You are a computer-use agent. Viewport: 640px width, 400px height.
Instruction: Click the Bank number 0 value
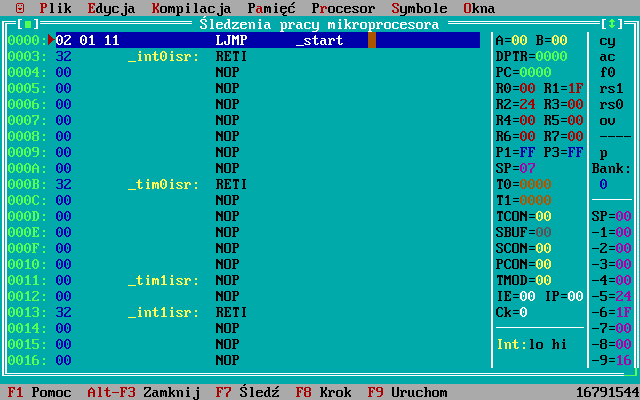point(604,184)
